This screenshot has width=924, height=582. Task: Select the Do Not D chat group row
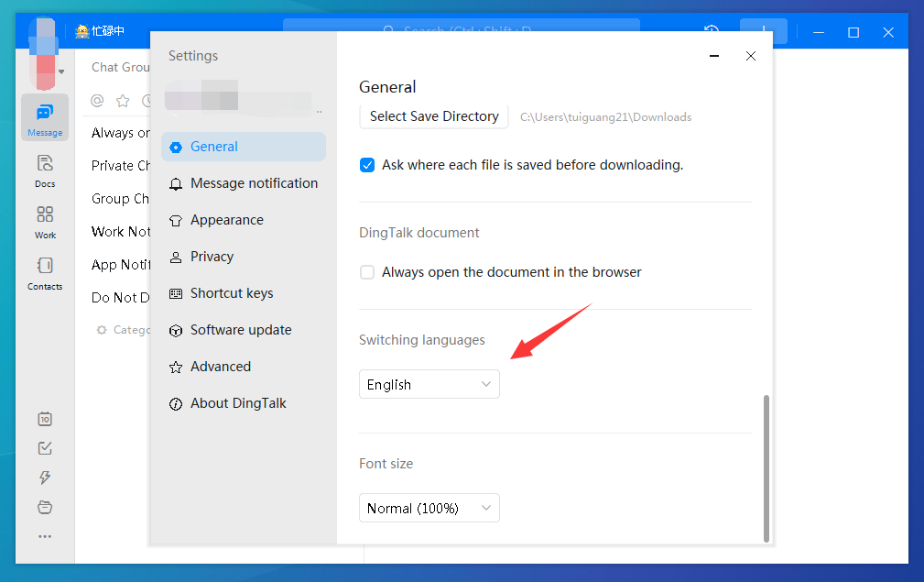click(x=120, y=298)
